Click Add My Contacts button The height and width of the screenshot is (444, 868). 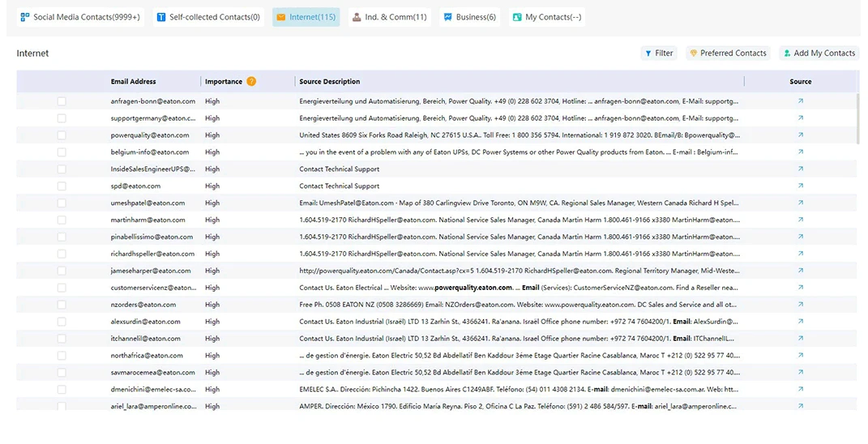819,53
